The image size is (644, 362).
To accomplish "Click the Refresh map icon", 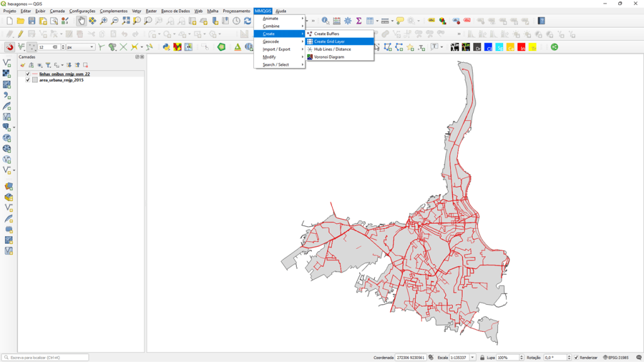I will tap(247, 21).
